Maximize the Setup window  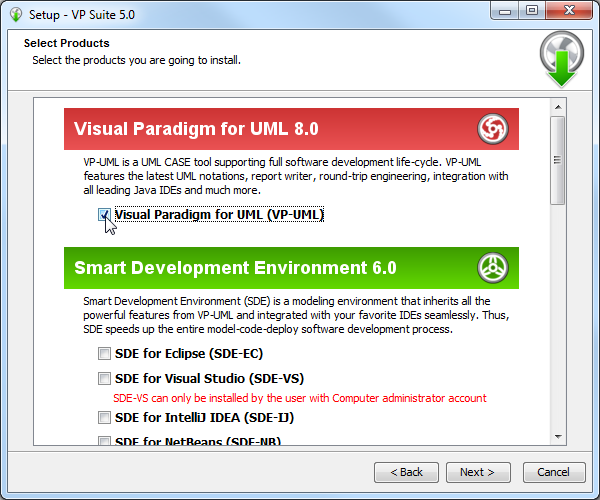point(532,11)
